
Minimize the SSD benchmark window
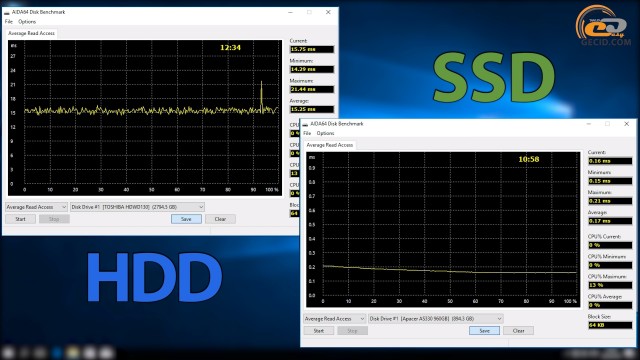pyautogui.click(x=589, y=124)
